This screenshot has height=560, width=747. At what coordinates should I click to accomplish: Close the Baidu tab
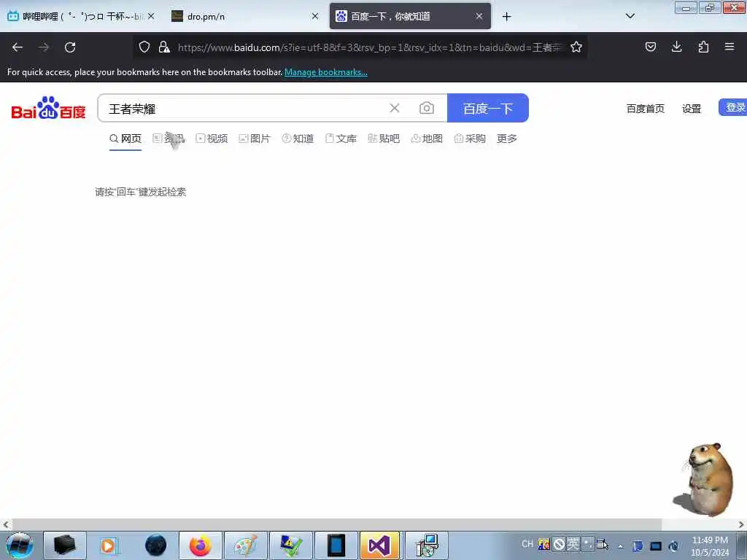(479, 16)
